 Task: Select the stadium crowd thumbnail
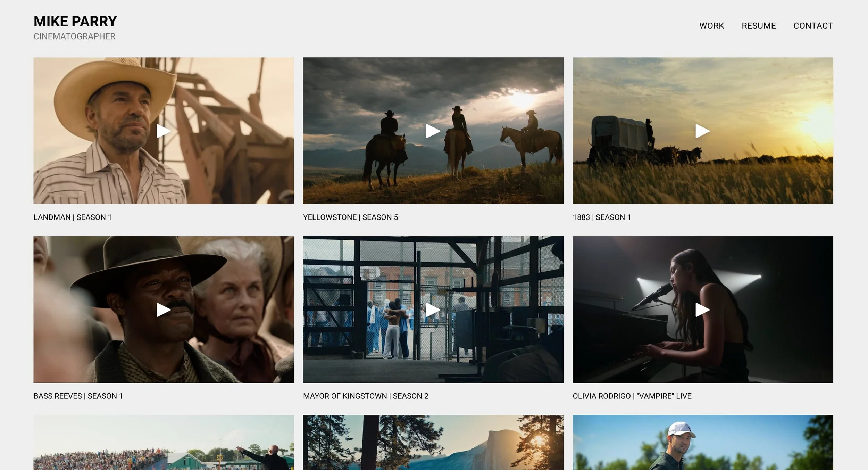coord(164,443)
